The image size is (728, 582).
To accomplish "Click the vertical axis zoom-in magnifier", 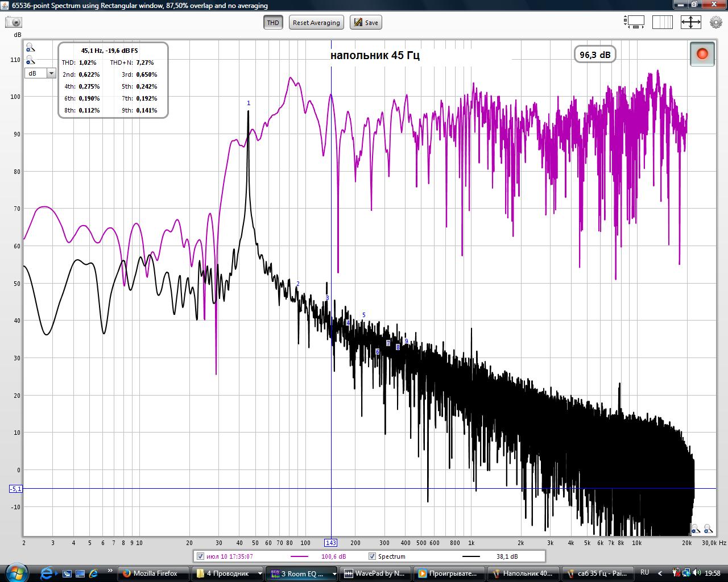I will 30,48.
